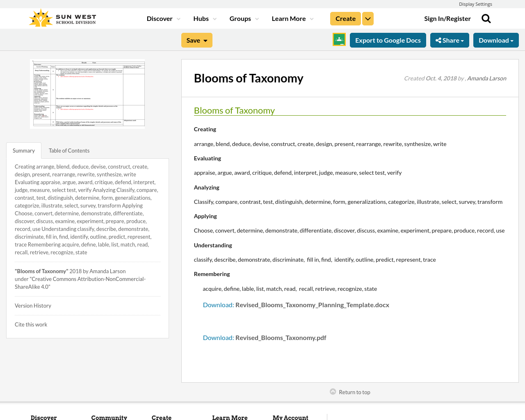The height and width of the screenshot is (420, 525).
Task: Expand the Save dropdown arrow
Action: 205,40
